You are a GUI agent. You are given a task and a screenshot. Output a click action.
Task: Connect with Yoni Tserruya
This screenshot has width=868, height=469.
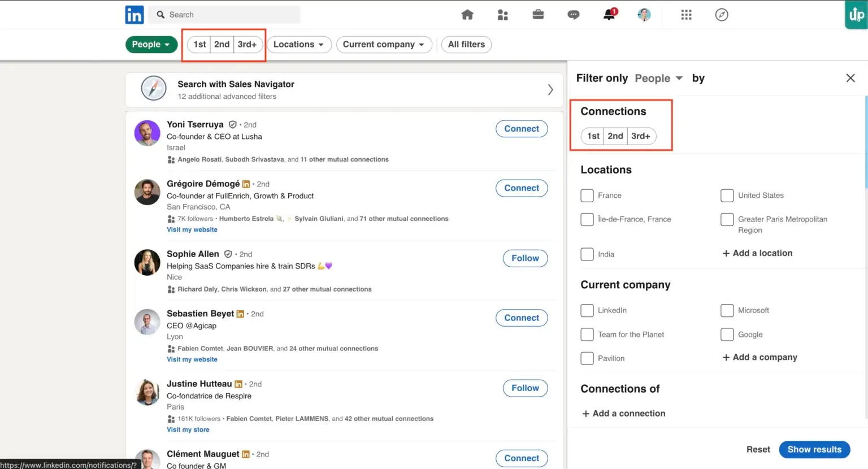pos(522,129)
